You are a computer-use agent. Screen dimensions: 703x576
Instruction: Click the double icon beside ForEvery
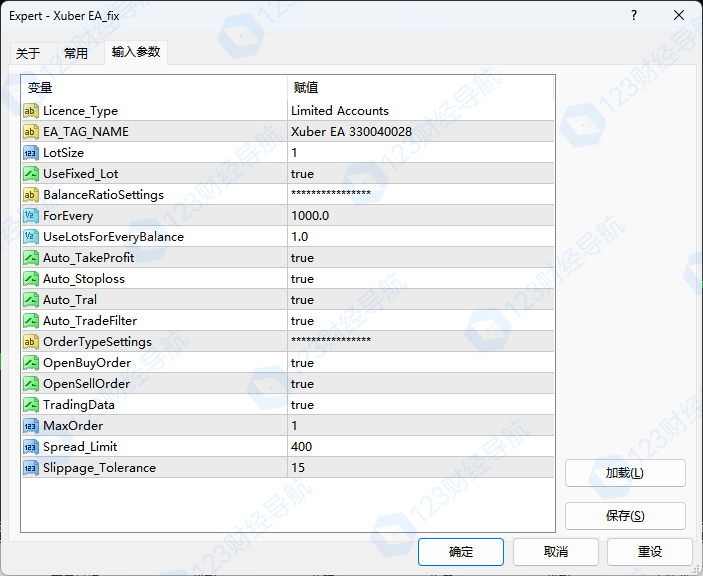click(x=30, y=216)
